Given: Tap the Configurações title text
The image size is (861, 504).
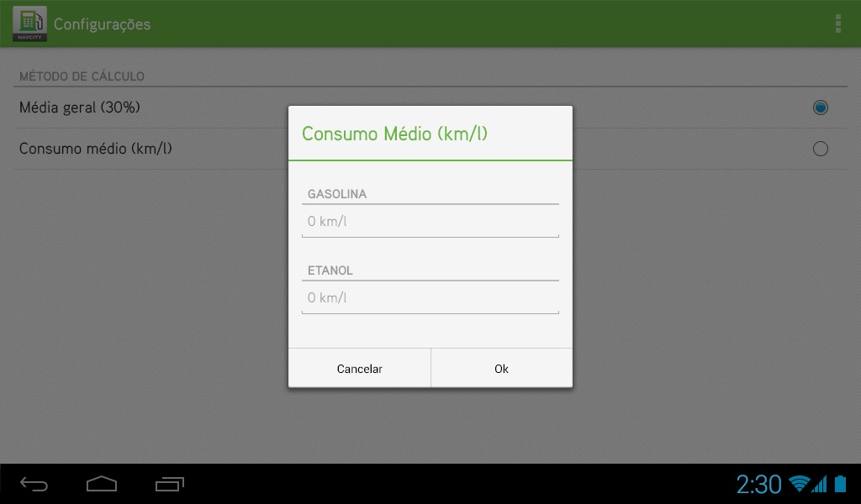Looking at the screenshot, I should [x=102, y=24].
